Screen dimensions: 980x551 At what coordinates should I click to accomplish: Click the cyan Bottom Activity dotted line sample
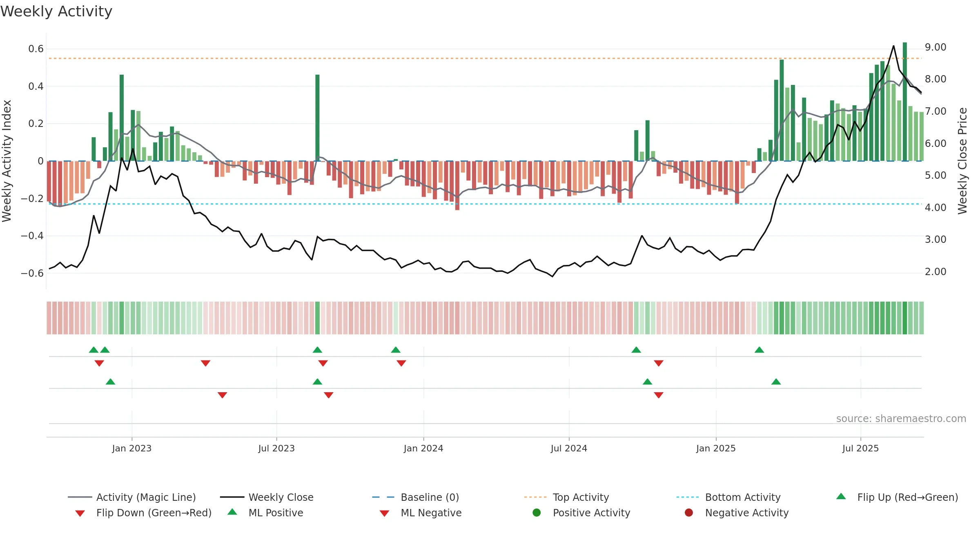[x=688, y=497]
